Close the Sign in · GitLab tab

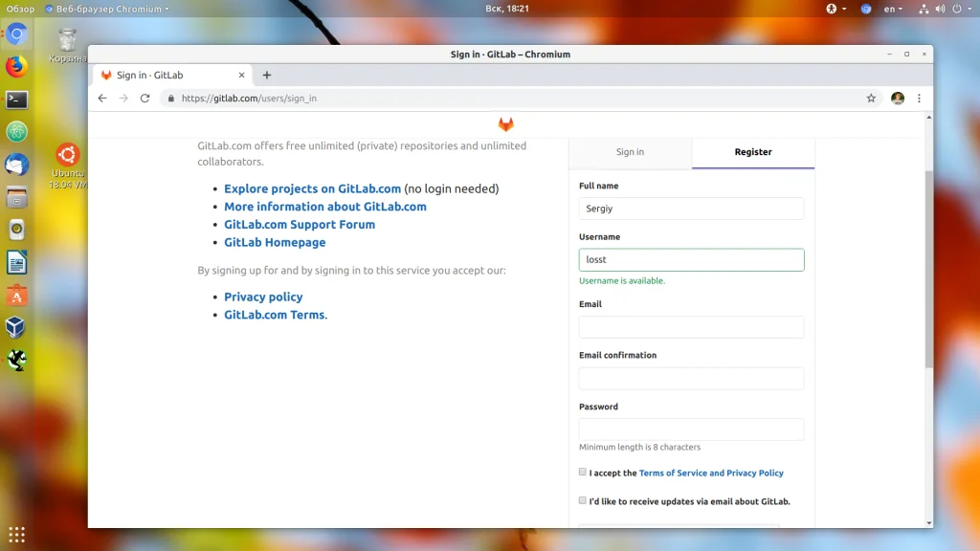[x=241, y=75]
